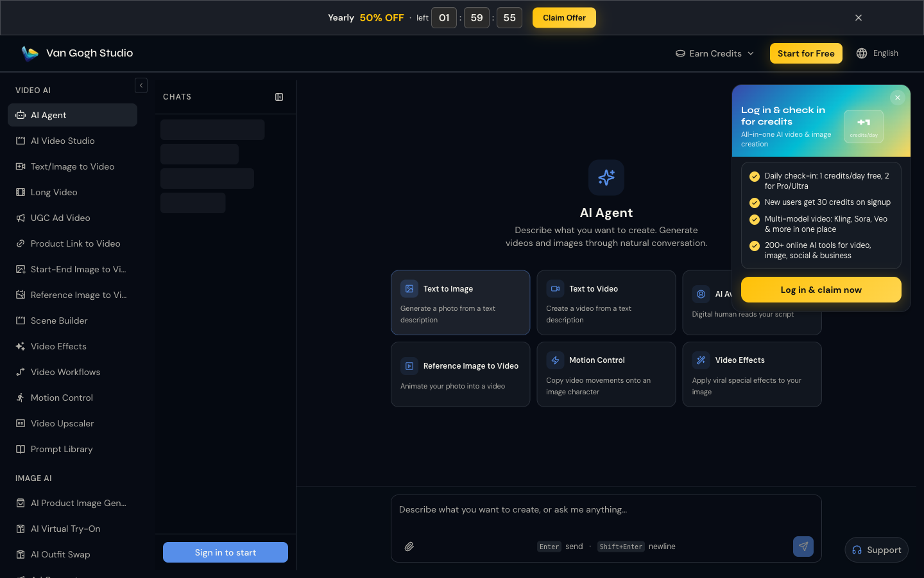Click the +1 credits/day badge
The image size is (924, 578).
864,127
